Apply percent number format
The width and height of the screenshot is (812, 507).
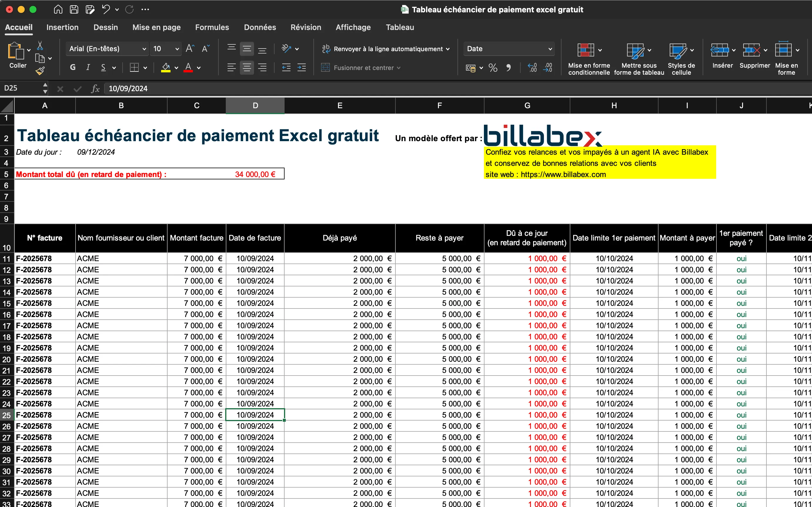coord(492,68)
